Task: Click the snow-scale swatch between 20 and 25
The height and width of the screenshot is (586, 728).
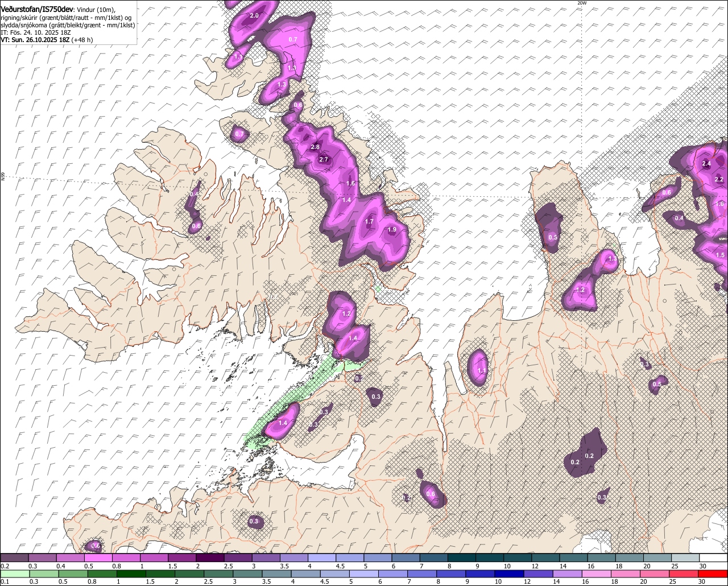Action: [657, 558]
